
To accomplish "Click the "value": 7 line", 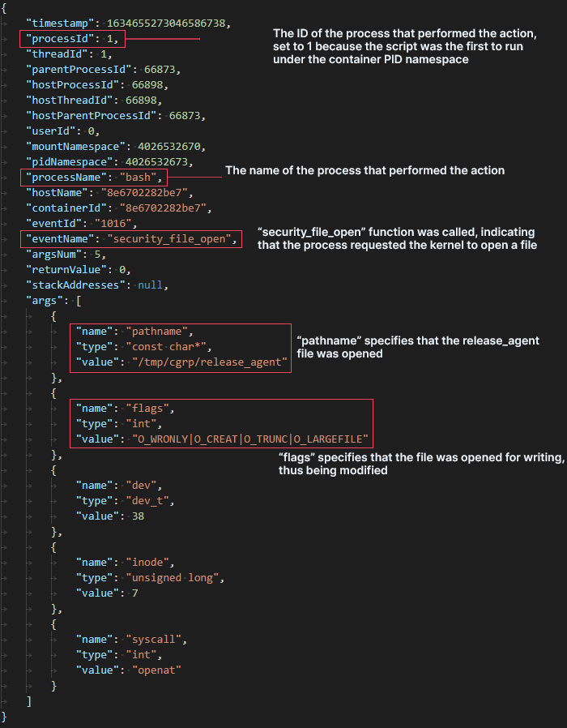I will click(107, 593).
